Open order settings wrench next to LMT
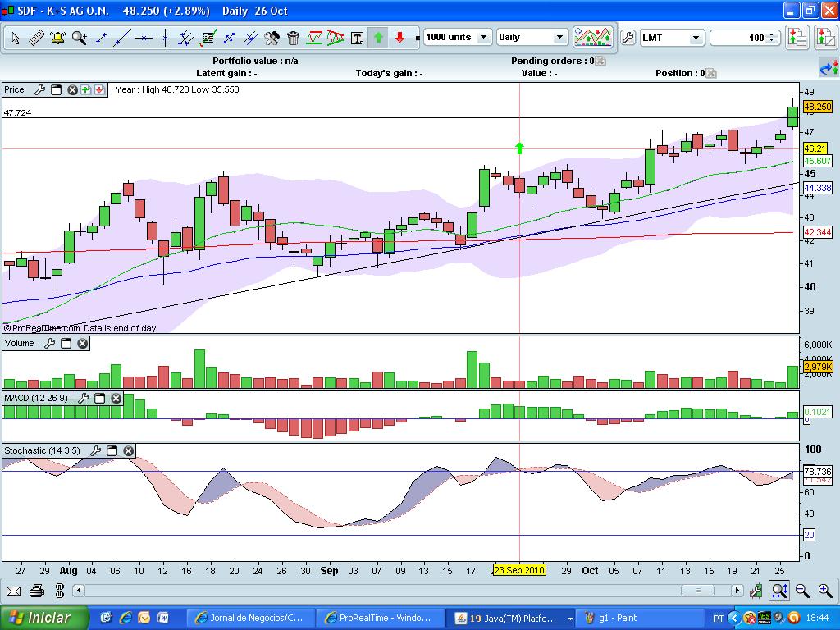Image resolution: width=840 pixels, height=630 pixels. click(628, 38)
